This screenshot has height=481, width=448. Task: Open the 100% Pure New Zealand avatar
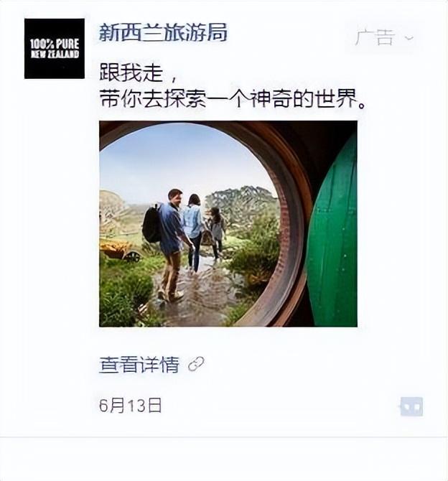[55, 49]
